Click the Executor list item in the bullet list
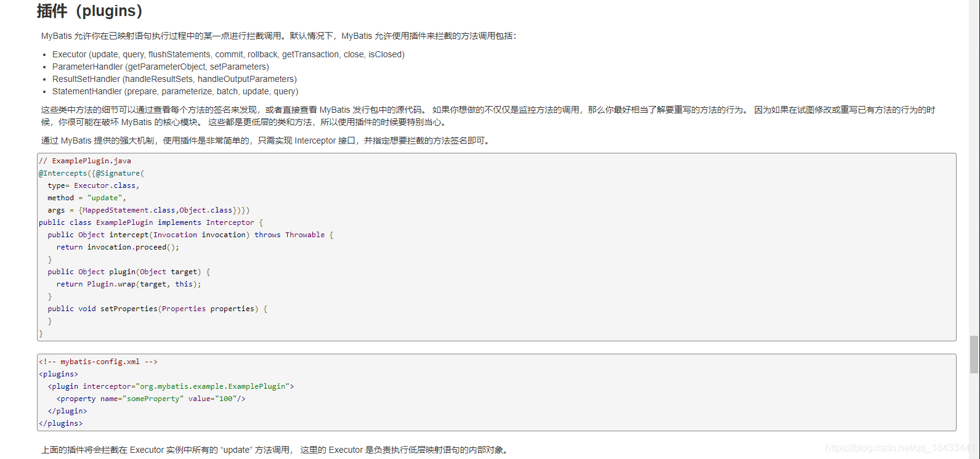Viewport: 980px width, 459px height. [x=228, y=54]
